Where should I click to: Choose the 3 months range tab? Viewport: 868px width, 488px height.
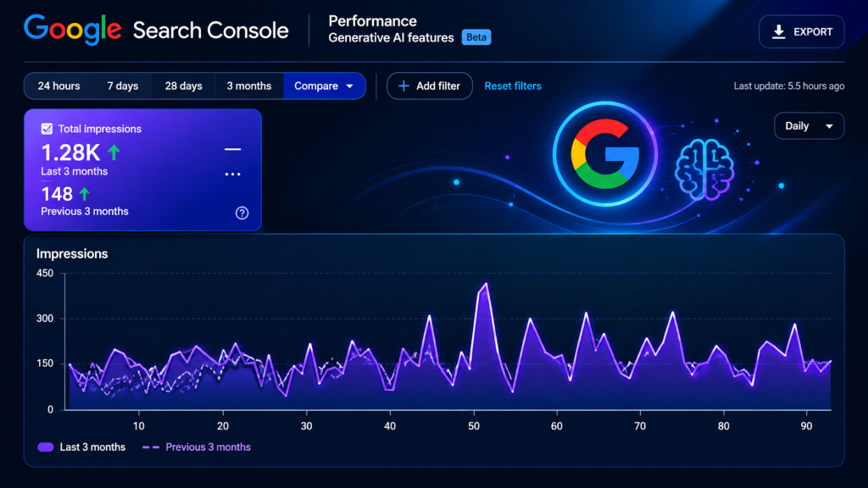coord(249,86)
